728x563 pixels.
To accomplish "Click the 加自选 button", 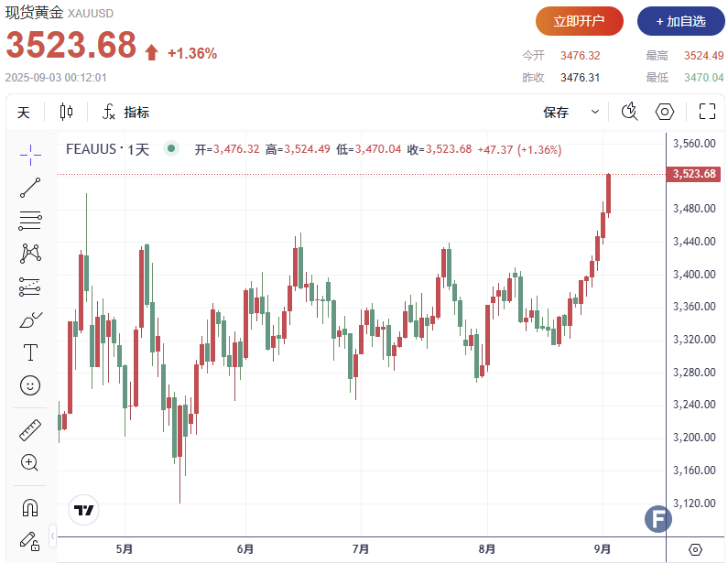I will pos(680,20).
